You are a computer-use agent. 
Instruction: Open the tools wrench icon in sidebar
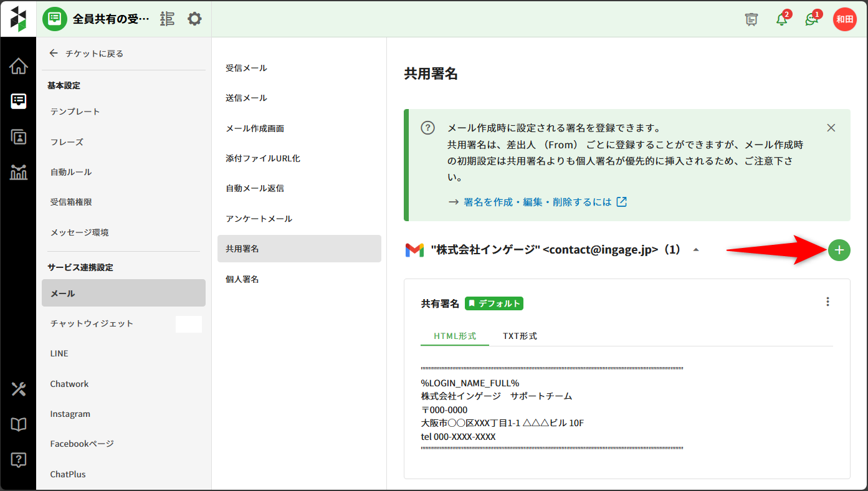[x=18, y=389]
